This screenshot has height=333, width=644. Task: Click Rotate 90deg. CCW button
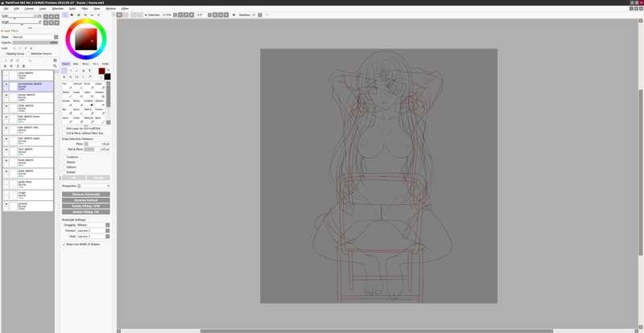tap(86, 206)
